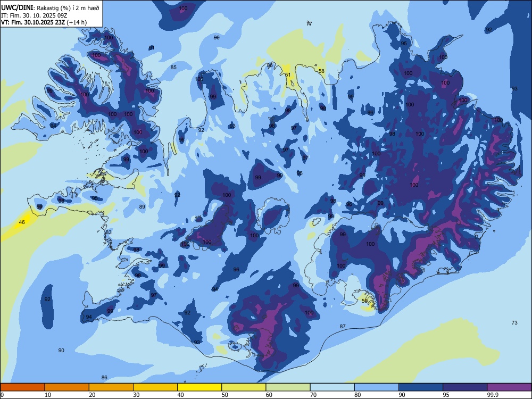Click the pale yellow 50–60 legend swatch
The height and width of the screenshot is (399, 532).
pyautogui.click(x=244, y=387)
